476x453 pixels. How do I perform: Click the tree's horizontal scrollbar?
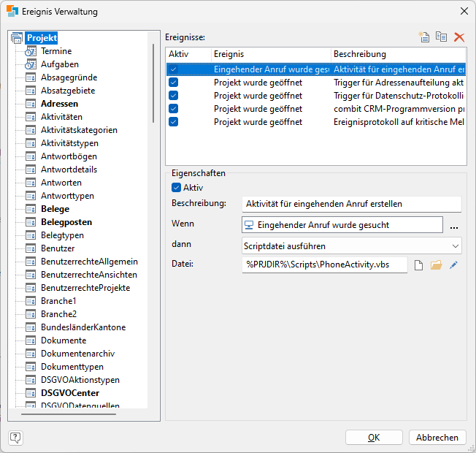click(x=68, y=414)
